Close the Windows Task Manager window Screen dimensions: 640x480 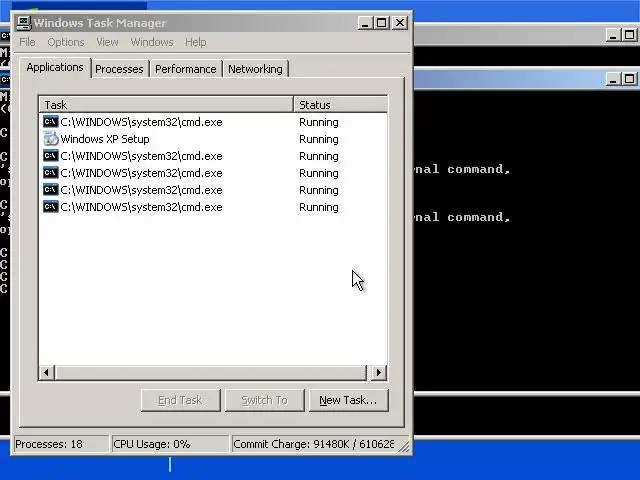[400, 23]
